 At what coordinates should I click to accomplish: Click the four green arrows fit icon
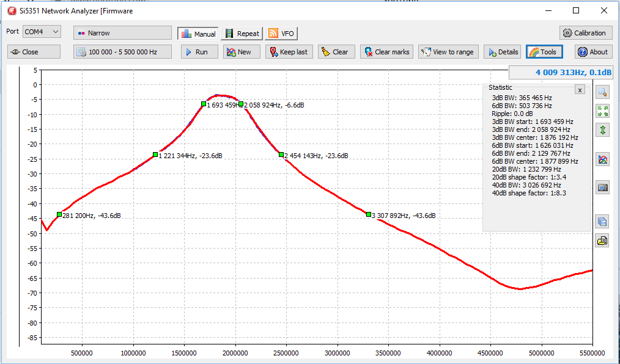[x=602, y=111]
